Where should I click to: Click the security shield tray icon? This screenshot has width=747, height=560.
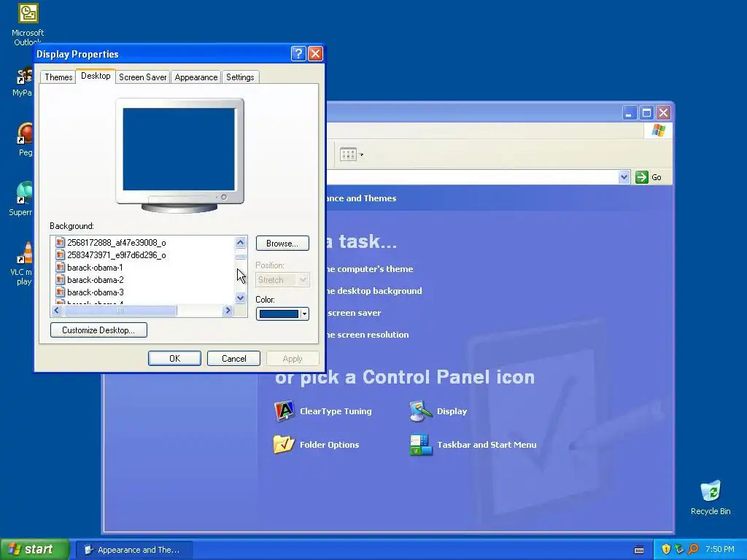(666, 549)
